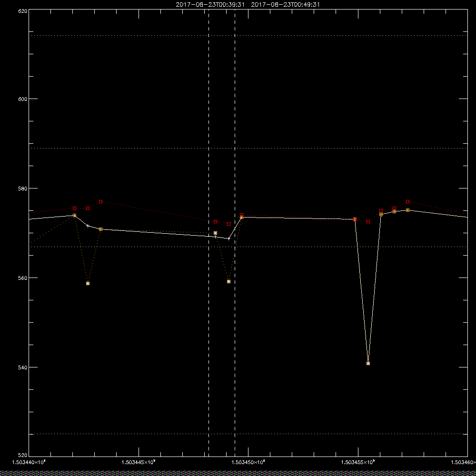The width and height of the screenshot is (476, 476).
Task: Click the orange marker at the dip between dashed lines
Action: tap(228, 281)
